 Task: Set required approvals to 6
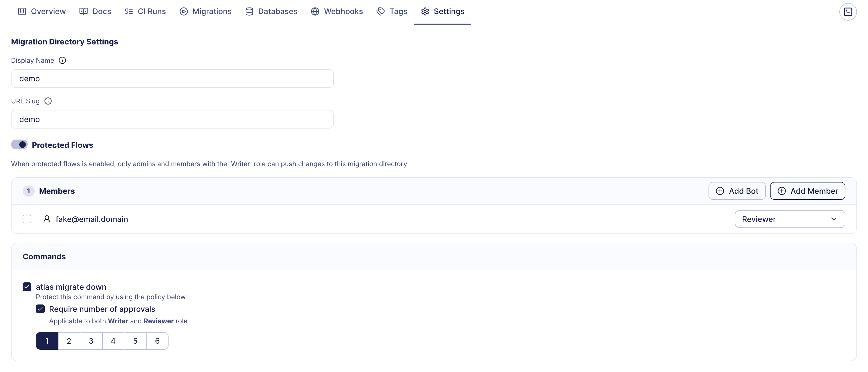[157, 341]
